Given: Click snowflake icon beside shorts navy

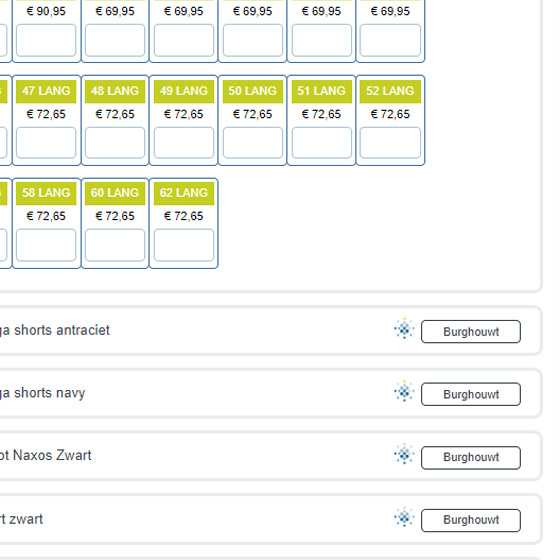Looking at the screenshot, I should pyautogui.click(x=404, y=391).
